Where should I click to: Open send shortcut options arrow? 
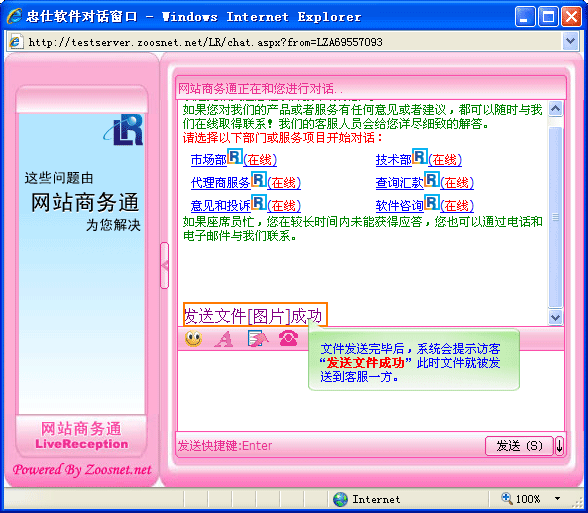coord(559,446)
